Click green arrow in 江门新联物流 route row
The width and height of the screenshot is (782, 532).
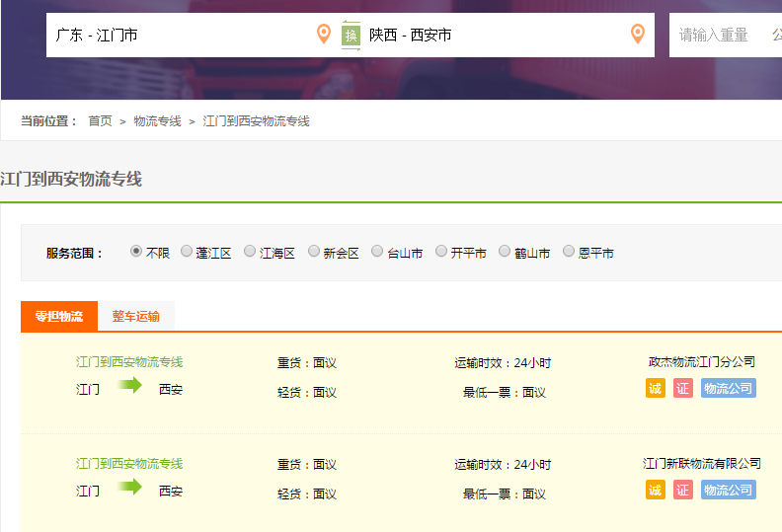(129, 487)
